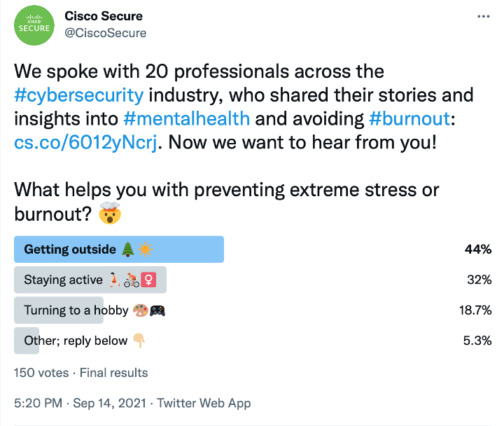The height and width of the screenshot is (426, 504).
Task: Click the 44% result percentage
Action: point(478,249)
